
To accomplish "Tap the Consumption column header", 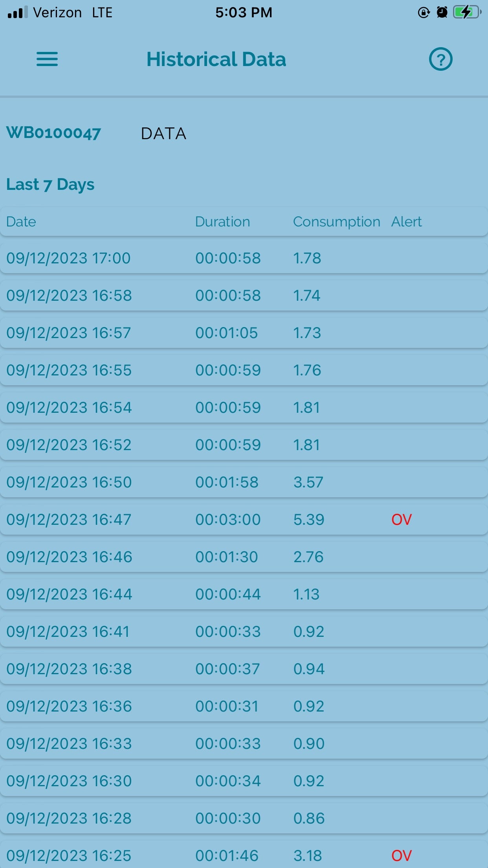I will coord(336,222).
